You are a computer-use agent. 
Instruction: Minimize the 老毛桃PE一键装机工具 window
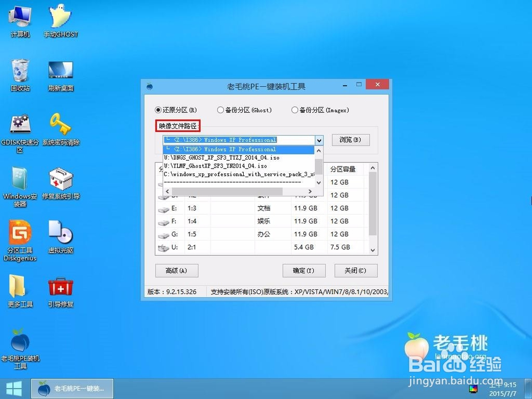click(x=345, y=85)
